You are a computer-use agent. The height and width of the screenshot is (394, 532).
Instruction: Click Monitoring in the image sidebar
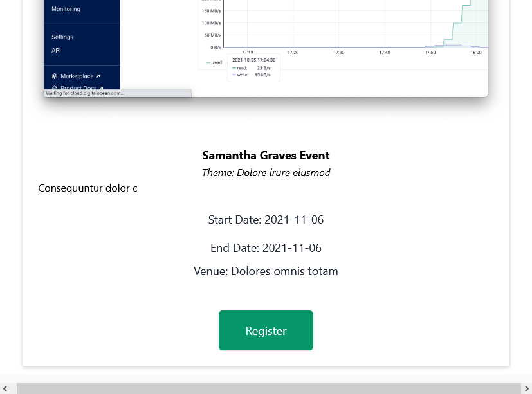tap(66, 9)
